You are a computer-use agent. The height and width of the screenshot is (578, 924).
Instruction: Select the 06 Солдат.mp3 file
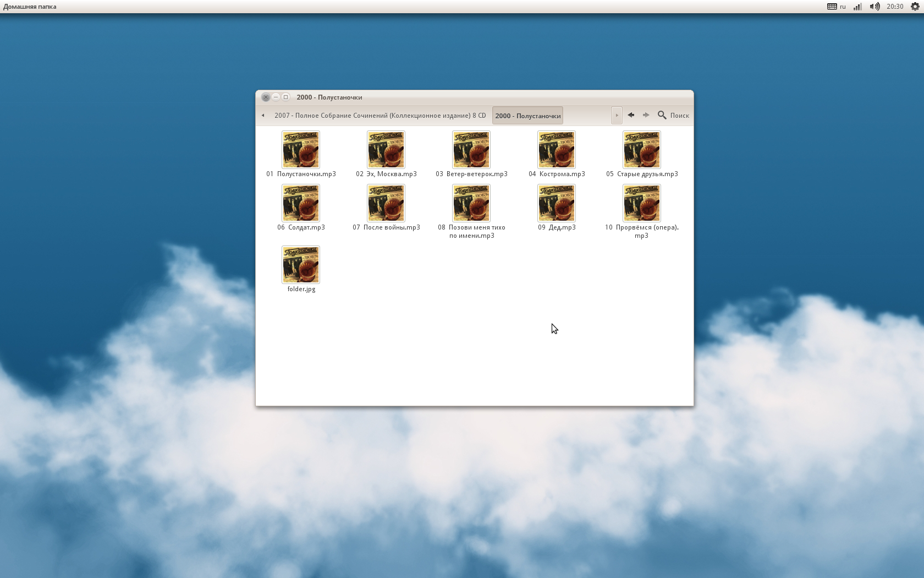pos(301,203)
